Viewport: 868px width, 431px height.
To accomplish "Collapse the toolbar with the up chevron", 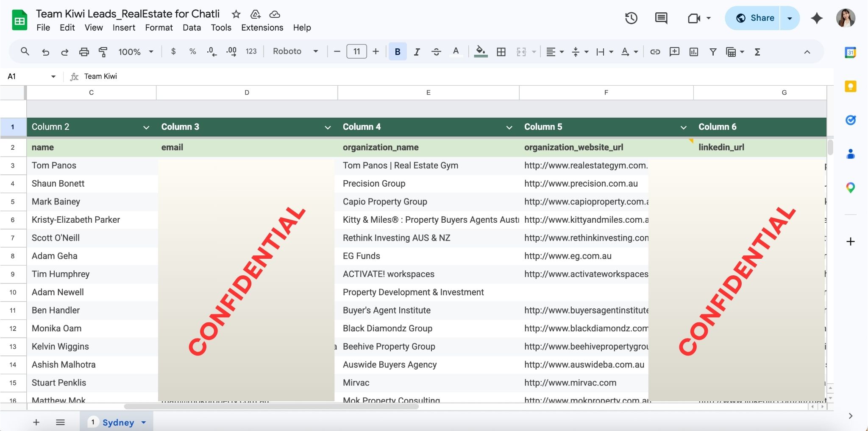I will pyautogui.click(x=807, y=52).
